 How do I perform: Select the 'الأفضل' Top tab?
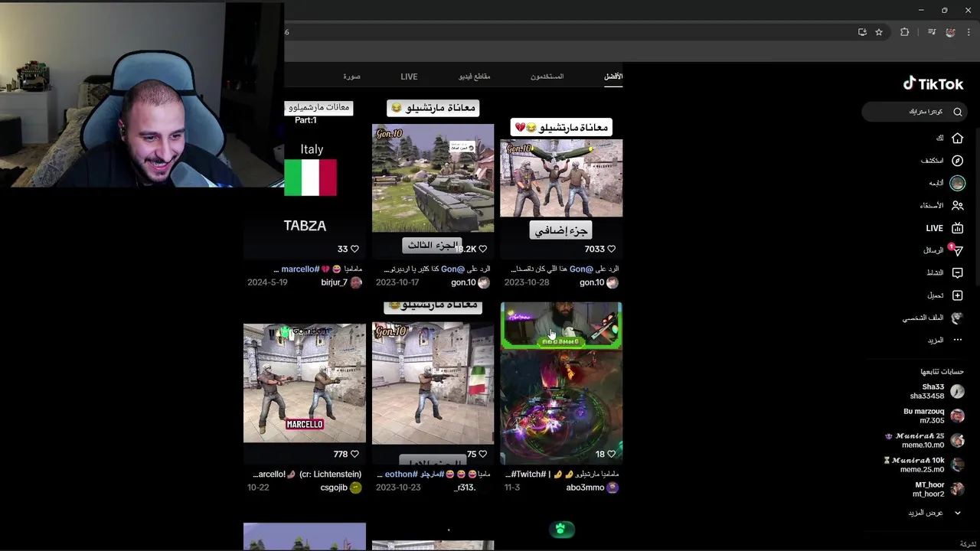613,77
